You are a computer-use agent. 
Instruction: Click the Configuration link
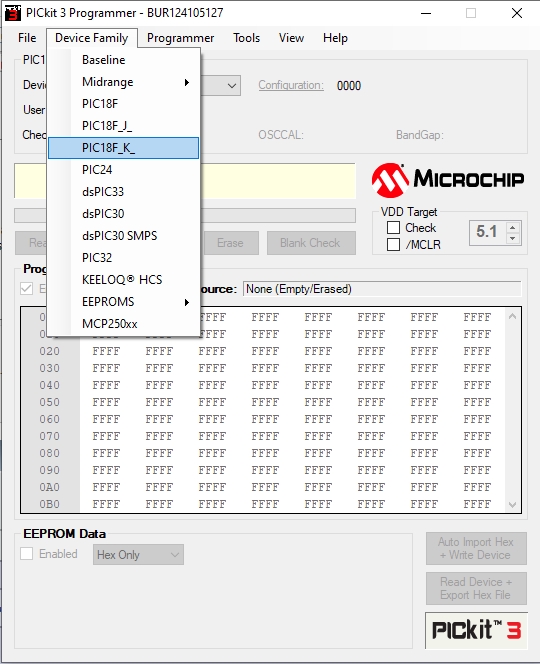coord(291,85)
